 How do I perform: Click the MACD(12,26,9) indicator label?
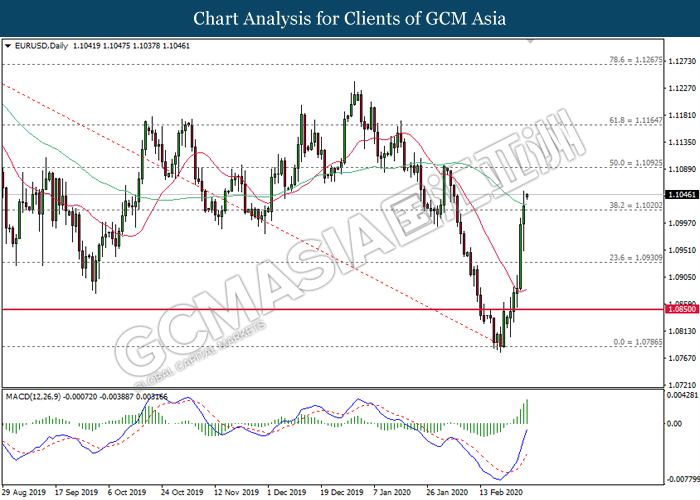33,396
